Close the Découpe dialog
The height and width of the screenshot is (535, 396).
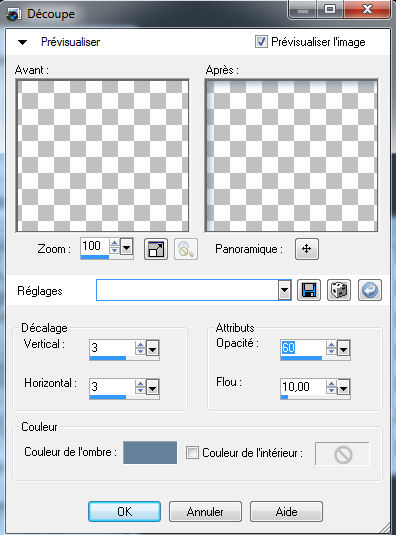click(367, 10)
